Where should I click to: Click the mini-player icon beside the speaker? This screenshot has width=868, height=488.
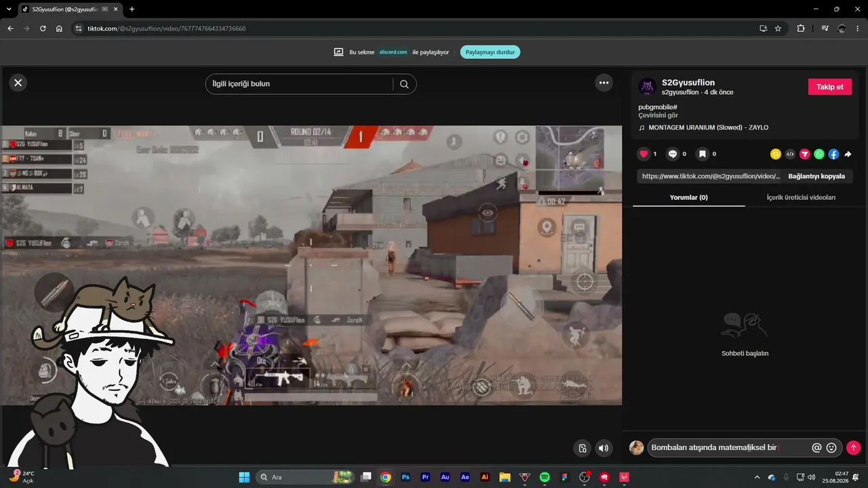tap(583, 447)
